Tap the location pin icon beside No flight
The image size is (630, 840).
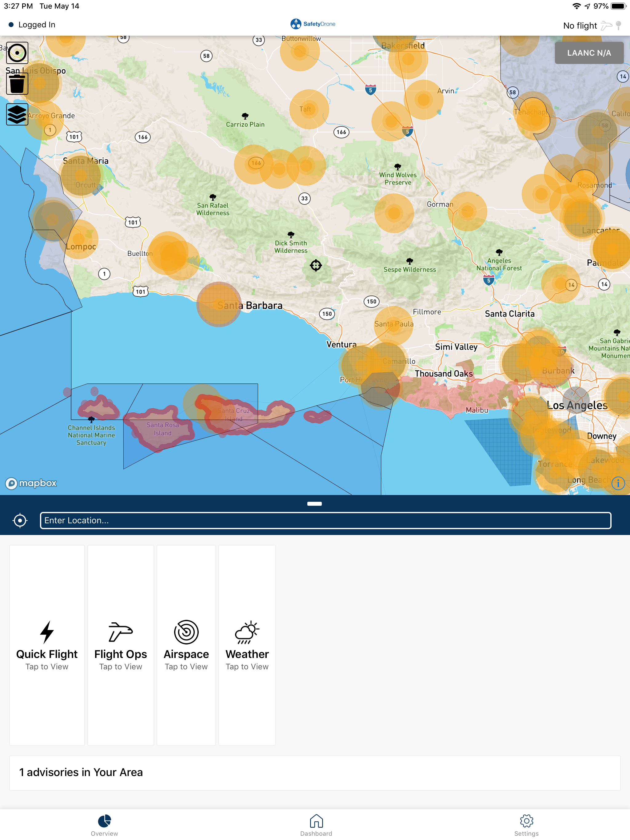pyautogui.click(x=619, y=26)
